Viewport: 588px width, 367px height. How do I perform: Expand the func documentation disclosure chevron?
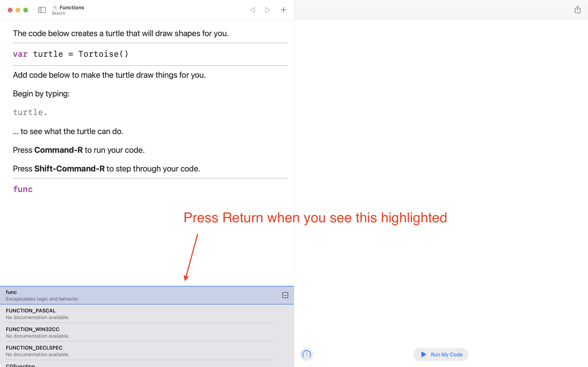pos(285,295)
